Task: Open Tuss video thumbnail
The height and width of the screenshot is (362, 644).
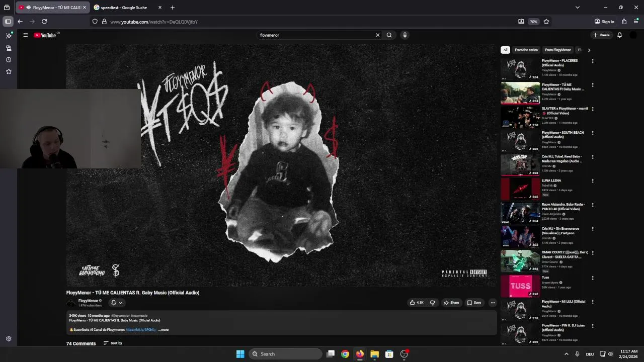Action: (x=520, y=286)
